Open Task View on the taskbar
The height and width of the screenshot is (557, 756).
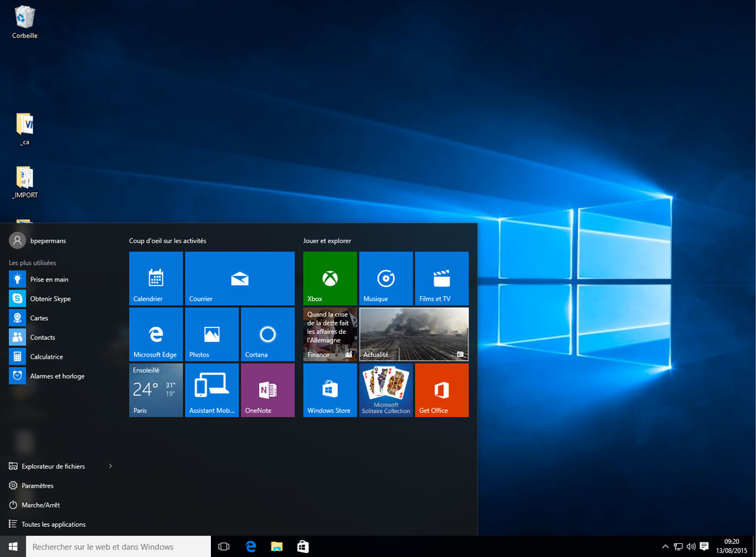point(224,547)
